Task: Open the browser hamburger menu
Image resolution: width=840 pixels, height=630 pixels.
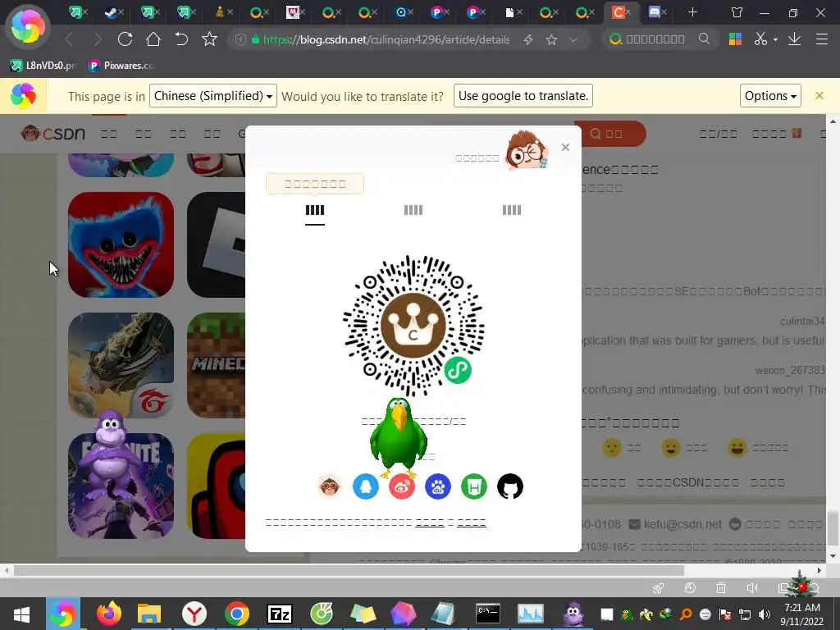Action: [x=822, y=39]
